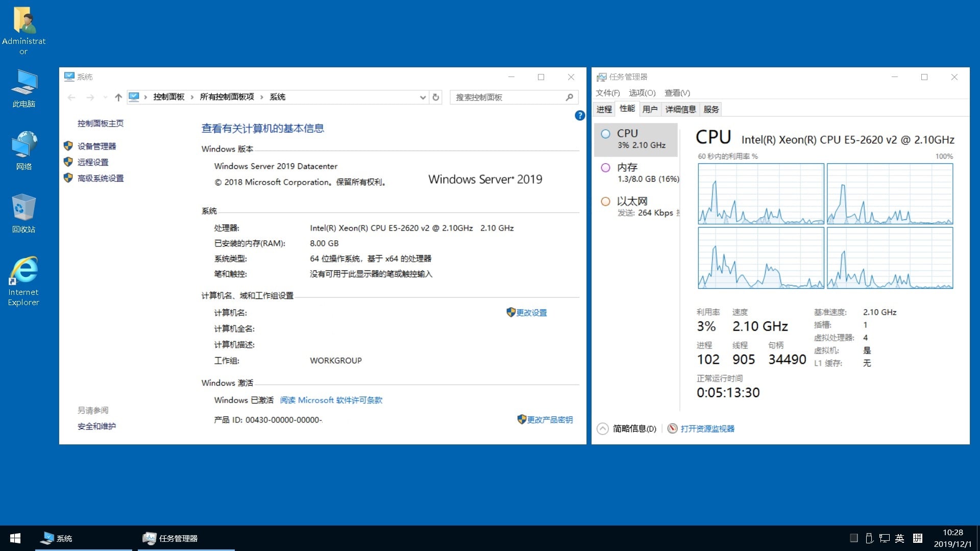Click the network tray icon
The image size is (980, 551).
(x=885, y=538)
